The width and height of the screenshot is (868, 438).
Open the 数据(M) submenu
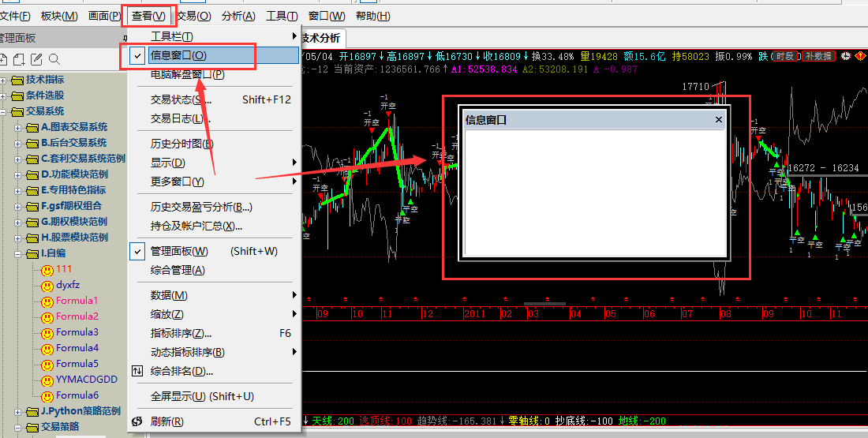215,295
